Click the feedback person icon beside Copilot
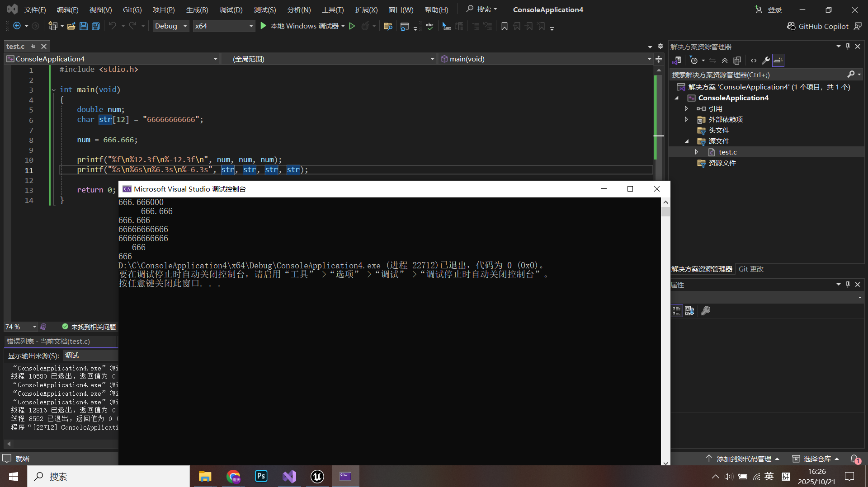The image size is (868, 487). 858,26
